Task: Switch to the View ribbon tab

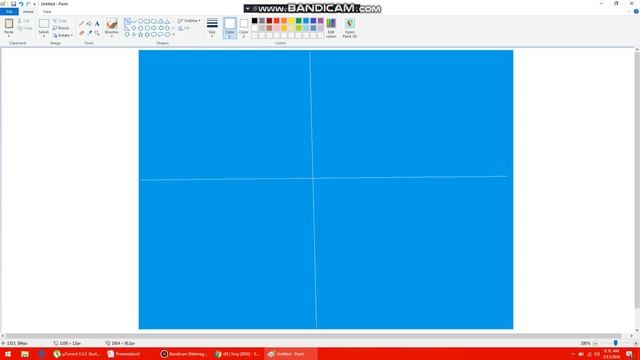Action: (47, 12)
